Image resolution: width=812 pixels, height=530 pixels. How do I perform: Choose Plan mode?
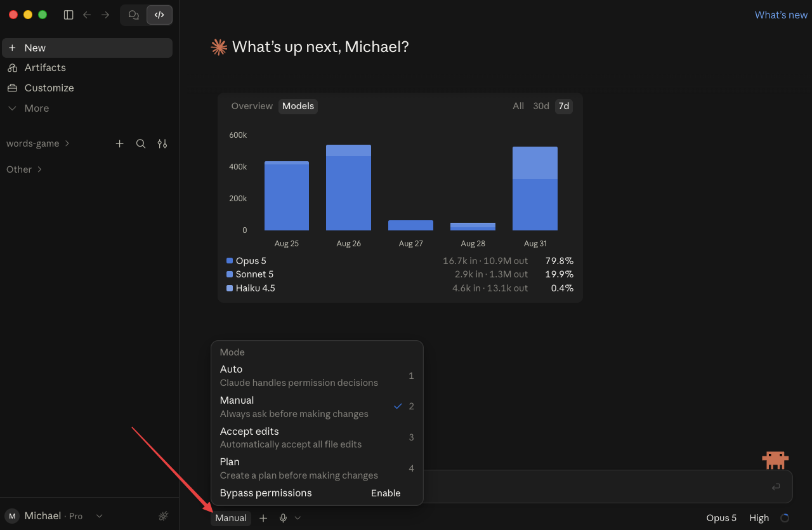[317, 468]
